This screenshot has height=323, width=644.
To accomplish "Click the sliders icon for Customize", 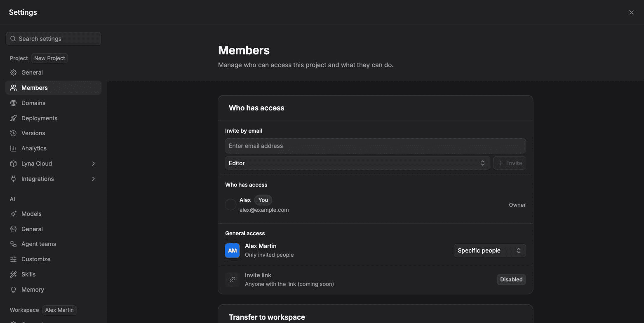I will click(13, 259).
